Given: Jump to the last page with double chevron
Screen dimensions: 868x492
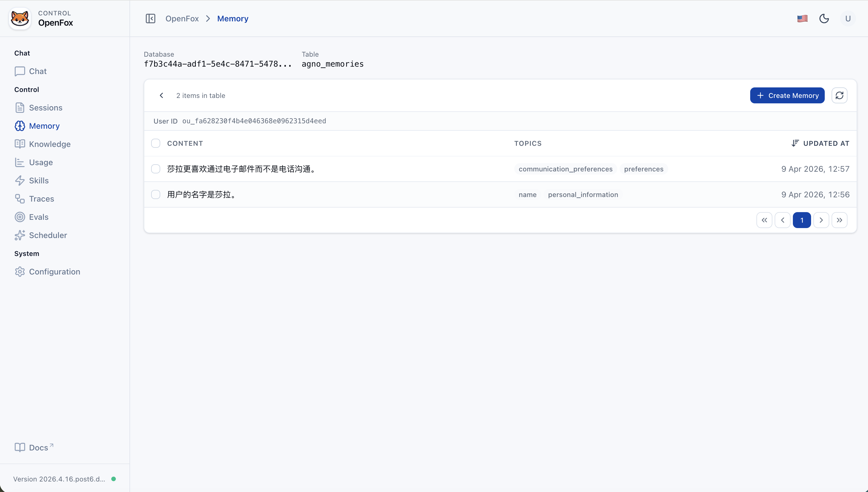Looking at the screenshot, I should [x=840, y=220].
